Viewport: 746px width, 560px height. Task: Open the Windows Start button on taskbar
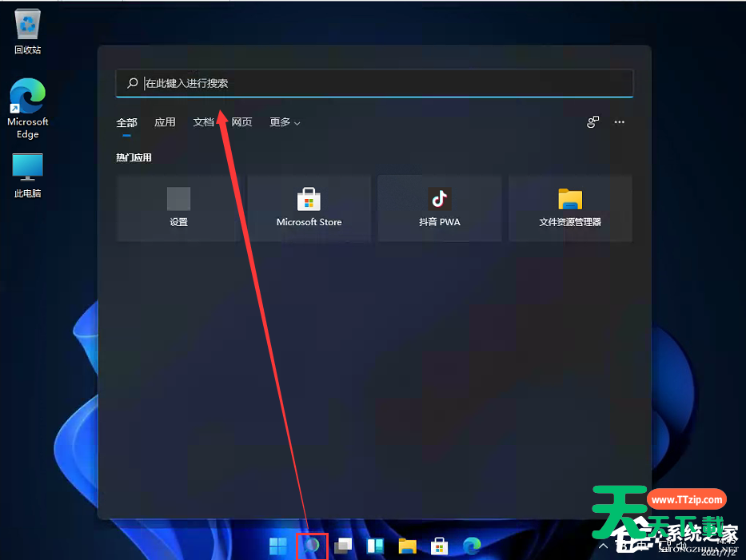click(278, 546)
